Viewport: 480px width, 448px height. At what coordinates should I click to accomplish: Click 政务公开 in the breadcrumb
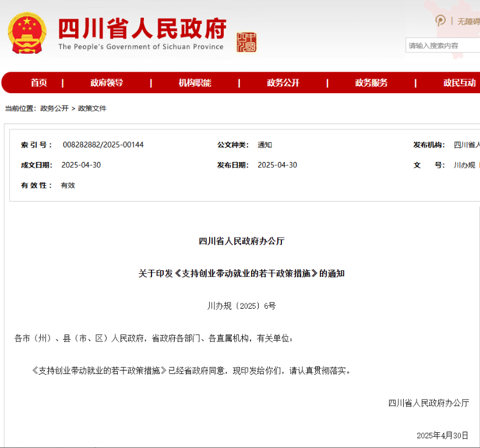pos(54,108)
